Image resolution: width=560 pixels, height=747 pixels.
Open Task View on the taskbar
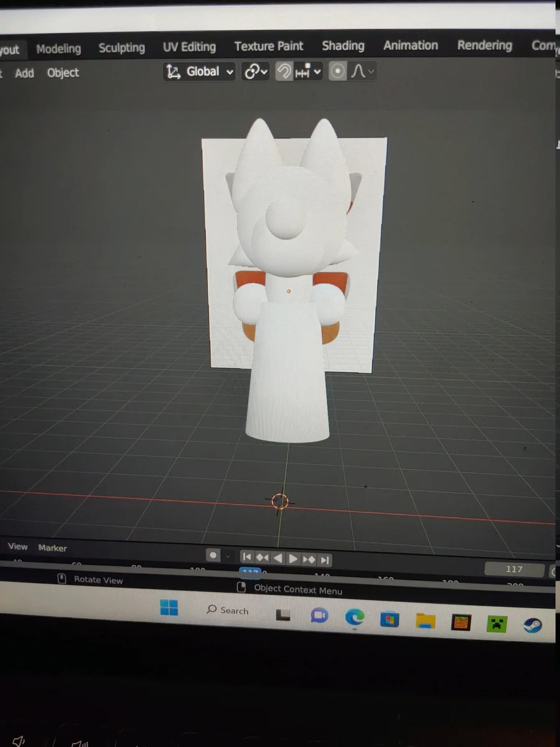283,614
